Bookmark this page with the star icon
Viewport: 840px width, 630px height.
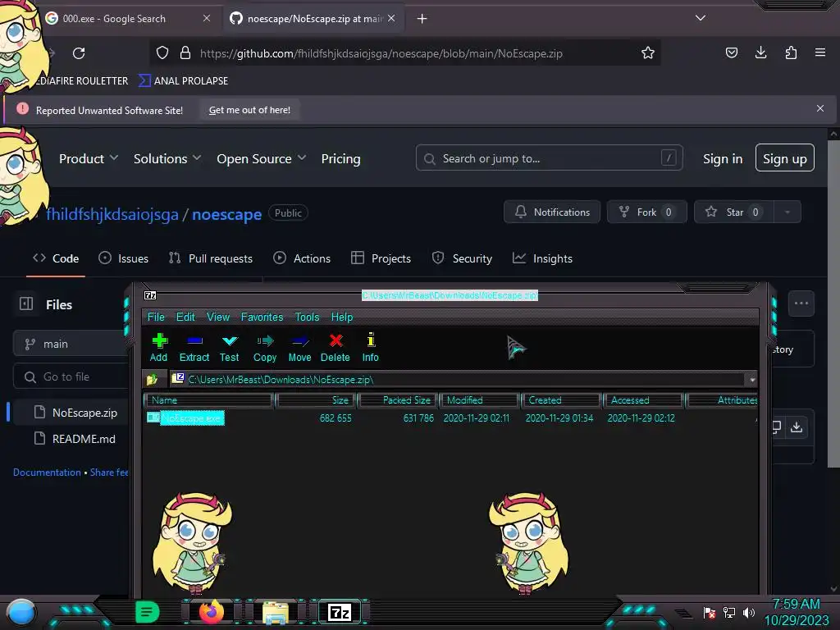pos(648,53)
